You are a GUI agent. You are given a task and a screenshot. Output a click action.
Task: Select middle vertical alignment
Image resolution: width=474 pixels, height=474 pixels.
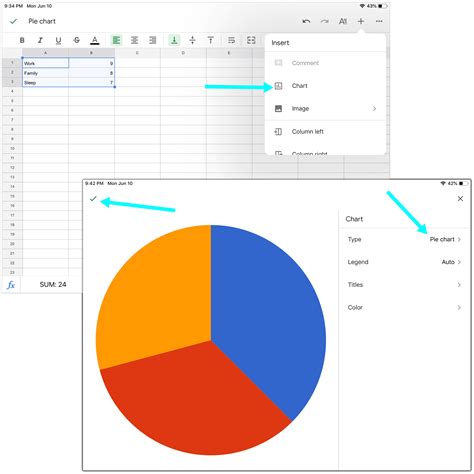tap(192, 40)
